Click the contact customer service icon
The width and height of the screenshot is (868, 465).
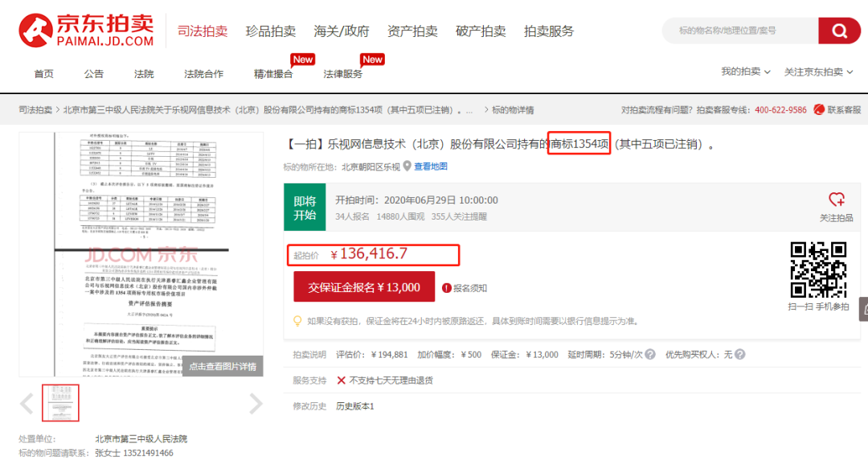(x=819, y=109)
